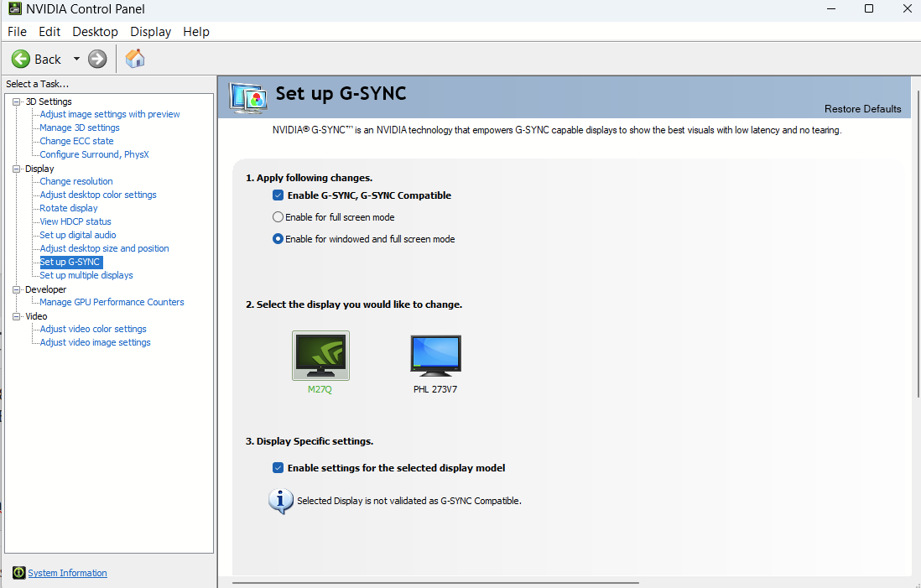Click the horizontal scrollbar at the bottom

pyautogui.click(x=436, y=582)
